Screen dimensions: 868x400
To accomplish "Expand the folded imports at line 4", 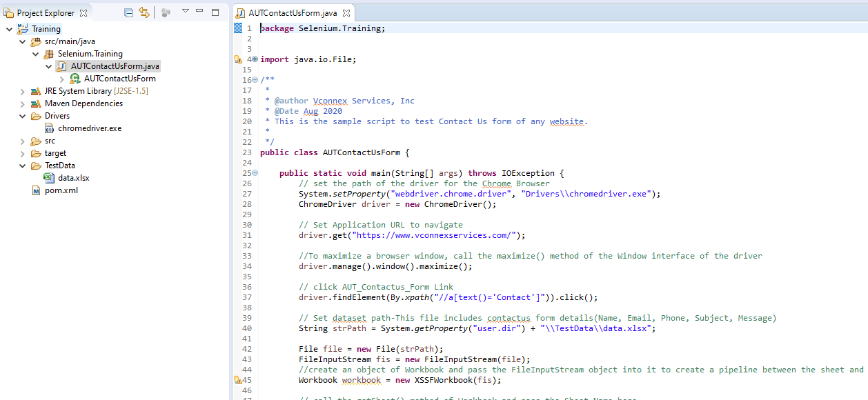I will 255,59.
